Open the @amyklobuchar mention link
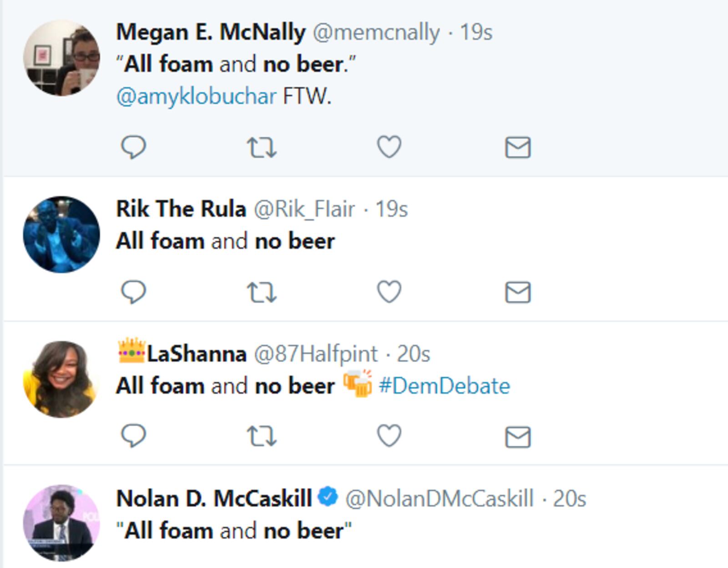This screenshot has height=568, width=728. pyautogui.click(x=196, y=96)
